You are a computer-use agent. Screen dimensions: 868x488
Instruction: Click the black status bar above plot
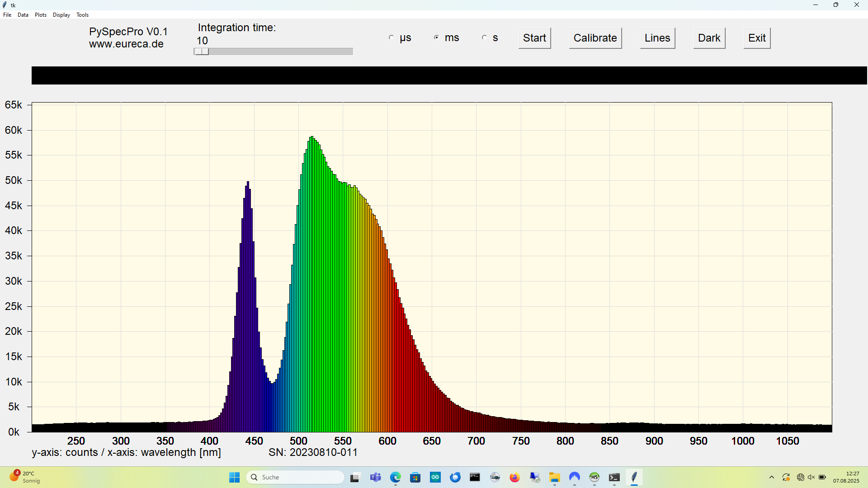(x=449, y=75)
